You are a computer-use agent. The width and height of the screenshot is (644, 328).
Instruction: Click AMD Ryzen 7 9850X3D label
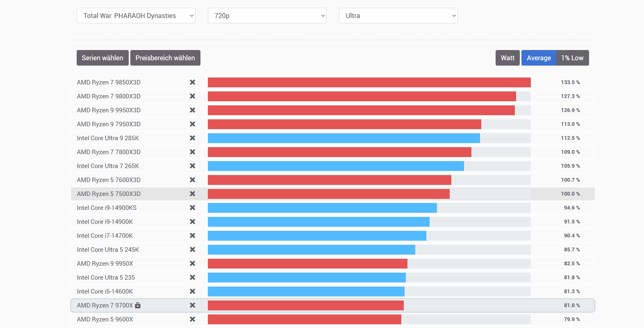click(109, 82)
